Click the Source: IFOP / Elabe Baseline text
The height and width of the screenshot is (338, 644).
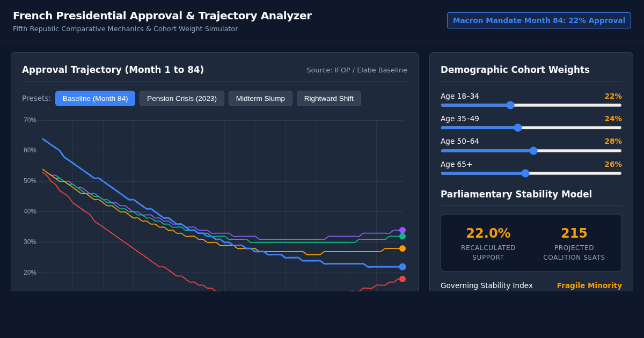click(x=357, y=70)
